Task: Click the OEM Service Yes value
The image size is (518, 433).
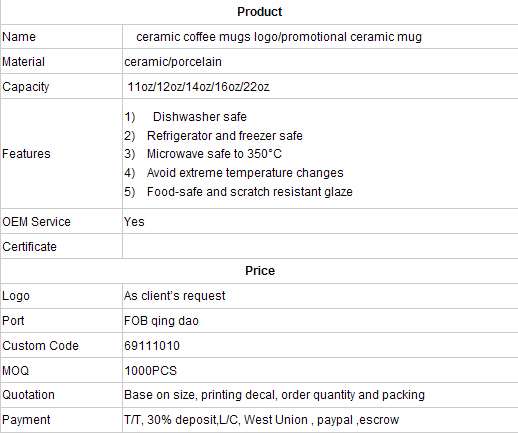Action: (134, 222)
